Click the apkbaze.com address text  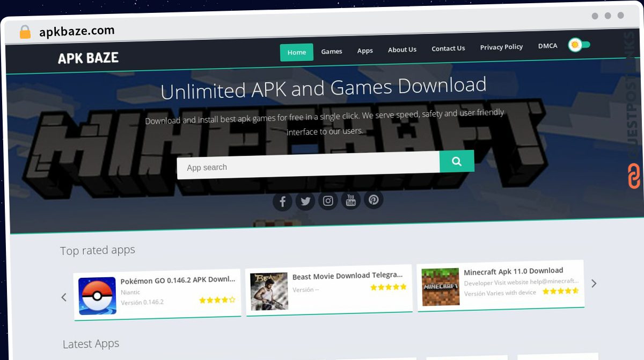click(77, 32)
